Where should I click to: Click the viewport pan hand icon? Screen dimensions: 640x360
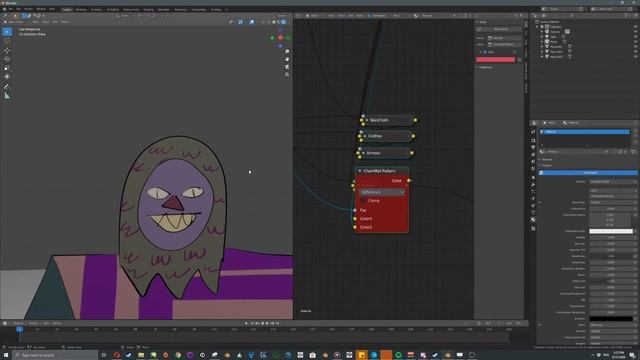pyautogui.click(x=287, y=59)
